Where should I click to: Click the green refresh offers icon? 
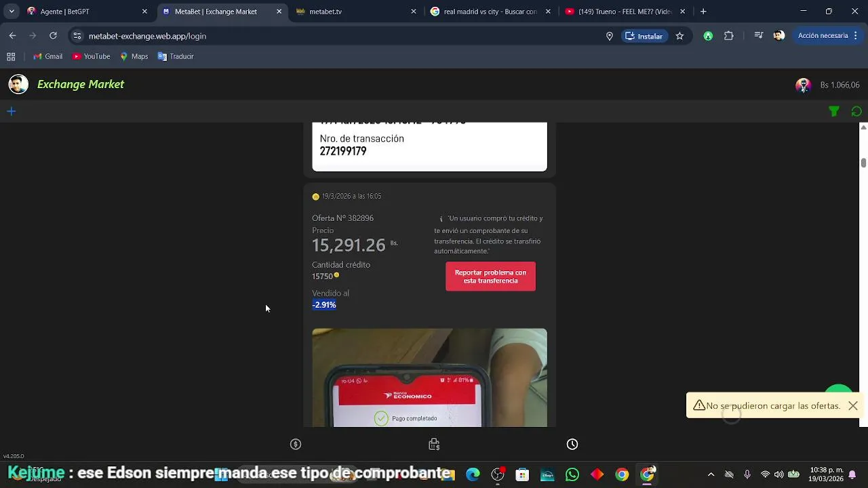coord(856,111)
